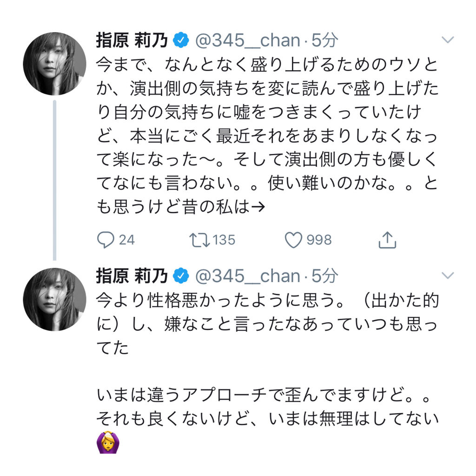This screenshot has height=476, width=476.
Task: Click the retweet count 135
Action: pyautogui.click(x=224, y=240)
